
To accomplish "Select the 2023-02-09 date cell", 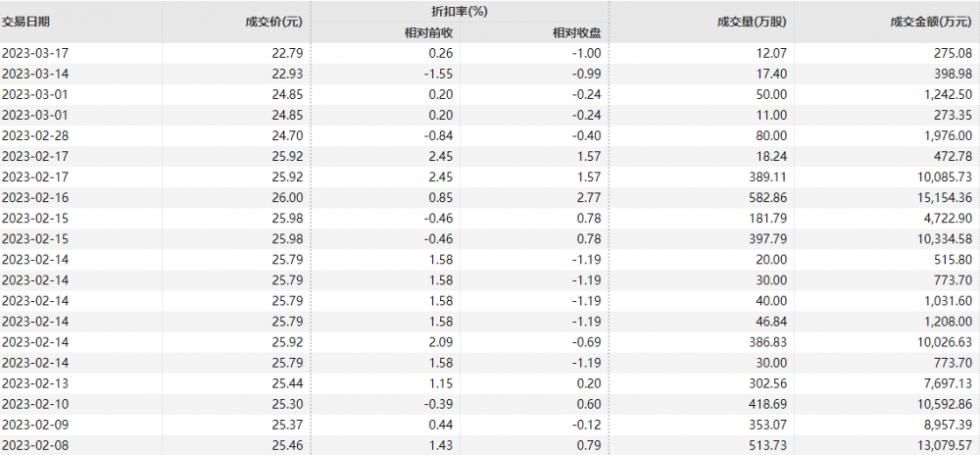I will tap(35, 425).
